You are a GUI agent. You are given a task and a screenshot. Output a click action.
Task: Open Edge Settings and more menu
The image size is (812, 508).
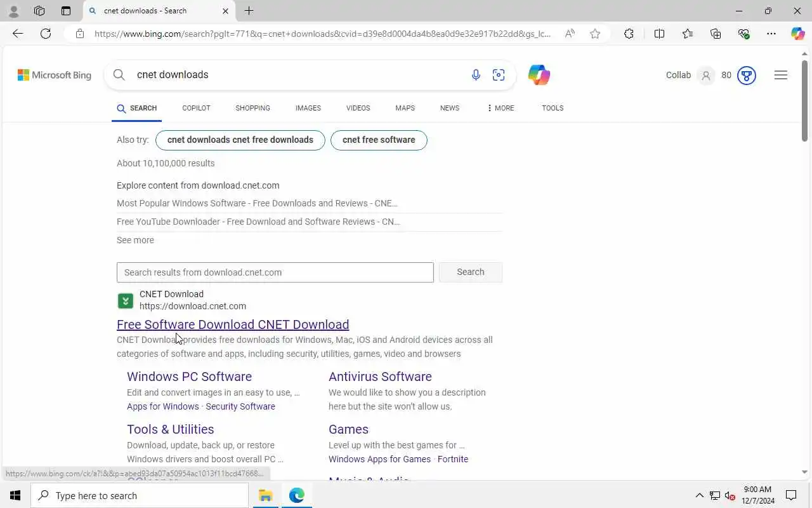(x=771, y=34)
